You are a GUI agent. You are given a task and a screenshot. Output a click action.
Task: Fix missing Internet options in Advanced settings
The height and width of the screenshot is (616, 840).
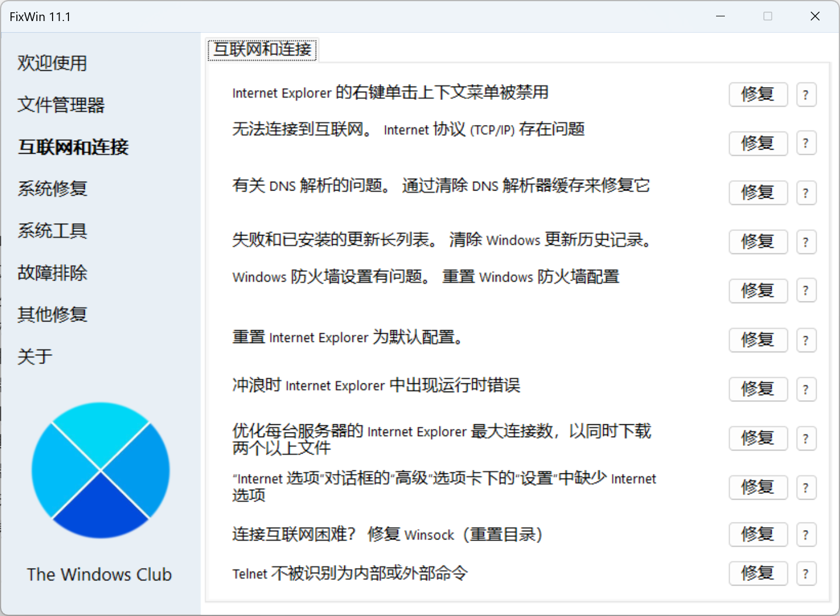pyautogui.click(x=758, y=487)
